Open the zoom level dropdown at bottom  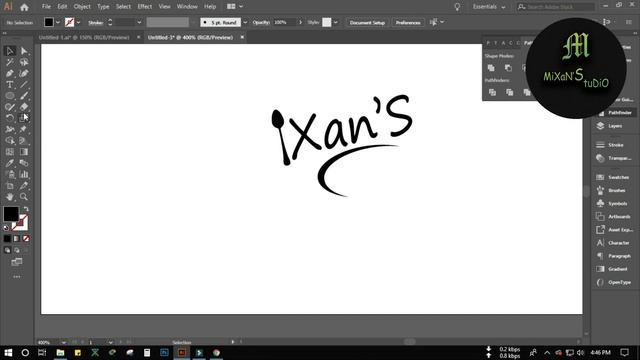tap(64, 342)
